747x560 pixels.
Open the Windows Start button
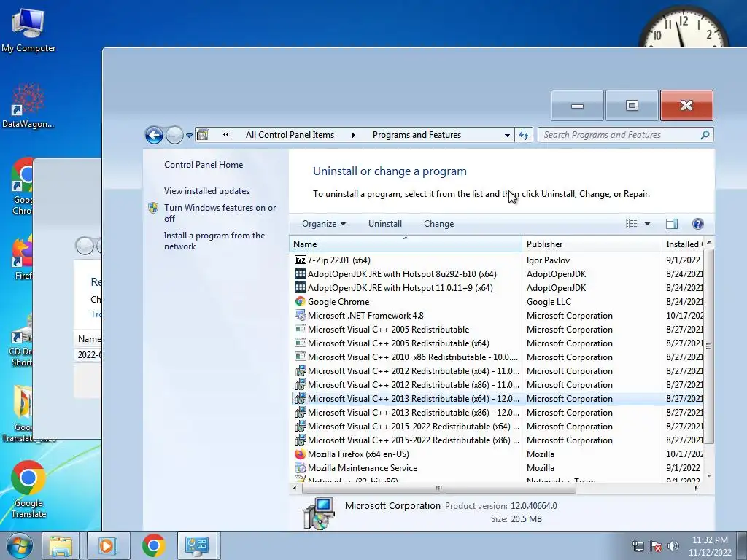18,545
